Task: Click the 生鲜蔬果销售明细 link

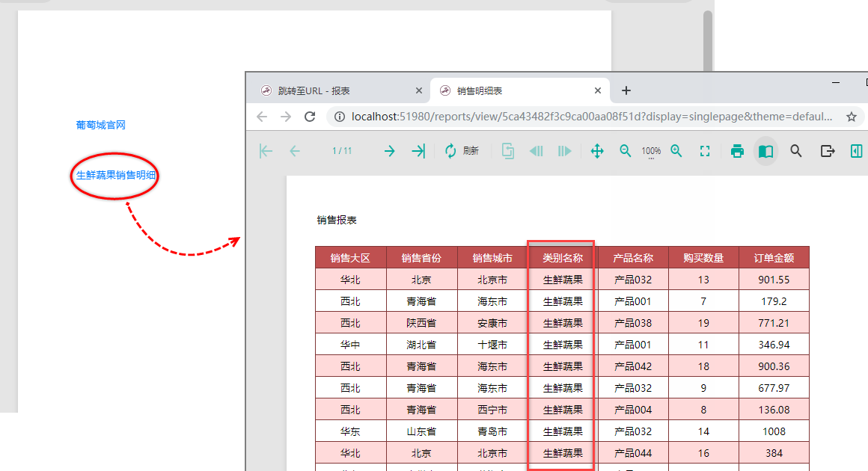Action: [116, 175]
